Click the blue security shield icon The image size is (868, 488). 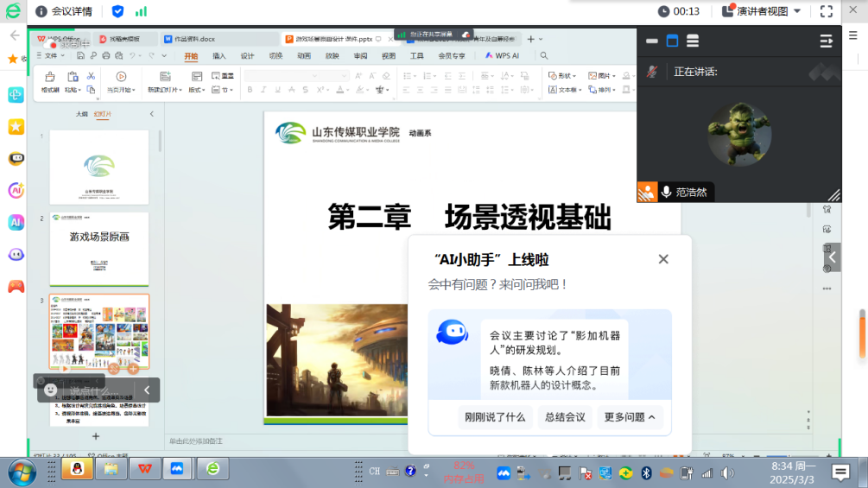pyautogui.click(x=117, y=11)
